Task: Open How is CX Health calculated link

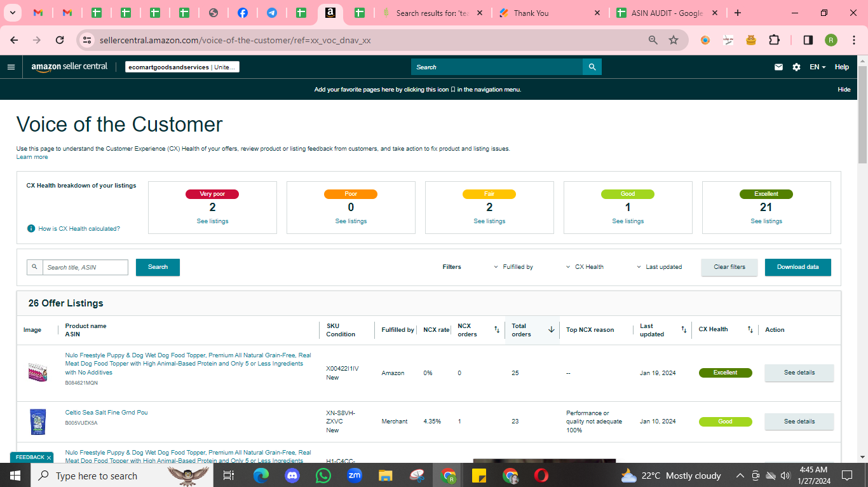Action: coord(79,228)
